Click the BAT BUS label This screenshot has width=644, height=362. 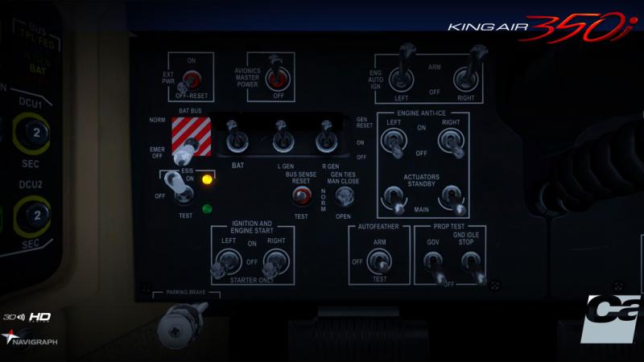190,111
